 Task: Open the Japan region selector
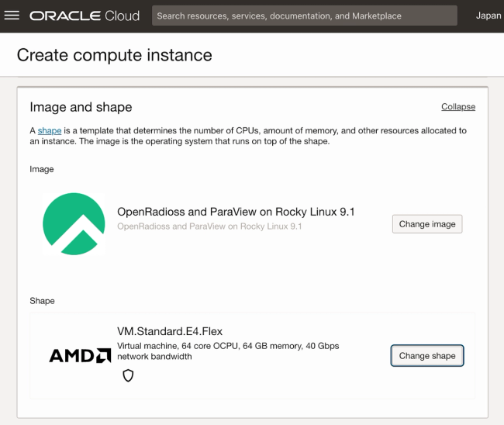pos(488,16)
